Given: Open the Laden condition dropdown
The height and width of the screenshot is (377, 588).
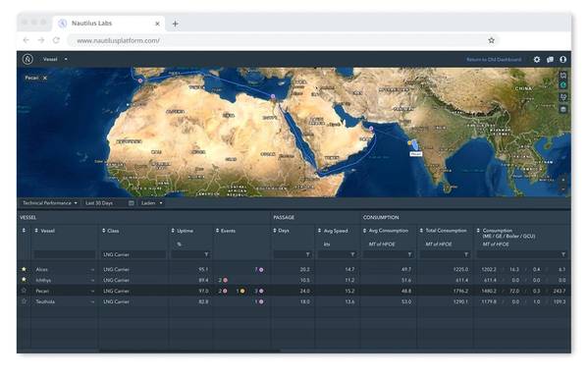Looking at the screenshot, I should coord(151,203).
